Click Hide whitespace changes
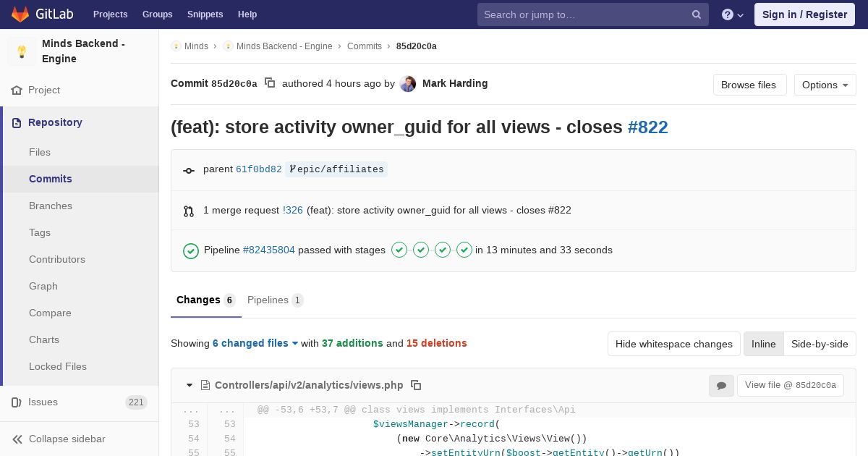The width and height of the screenshot is (868, 456). coord(674,344)
